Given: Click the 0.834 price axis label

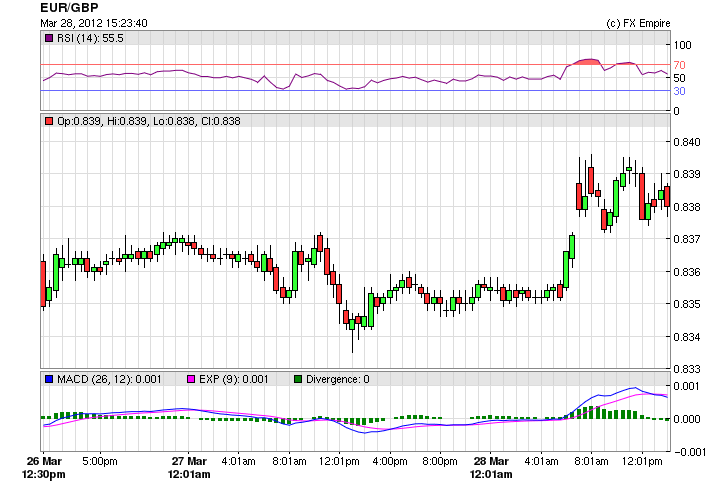Looking at the screenshot, I should pyautogui.click(x=688, y=337).
